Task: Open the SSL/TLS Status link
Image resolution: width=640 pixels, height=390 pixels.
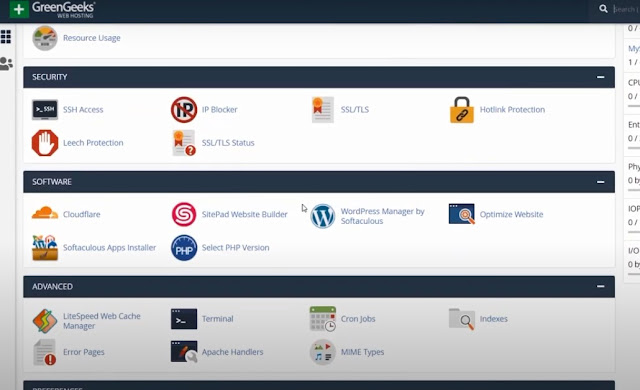Action: coord(228,143)
